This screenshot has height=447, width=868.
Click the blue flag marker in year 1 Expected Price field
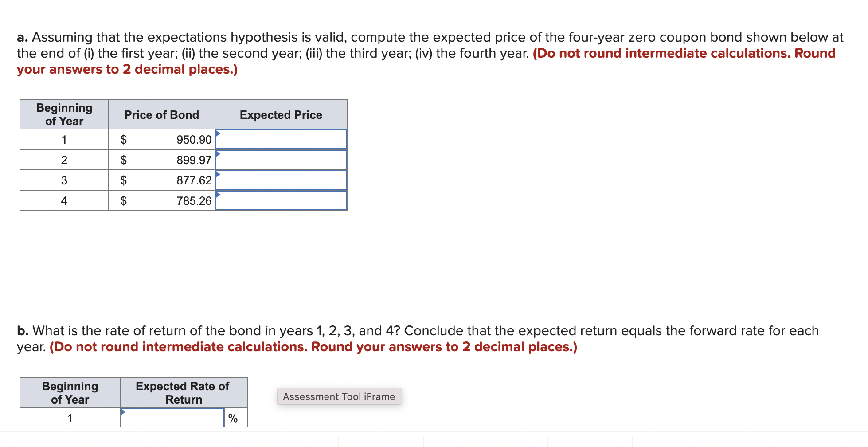[218, 133]
